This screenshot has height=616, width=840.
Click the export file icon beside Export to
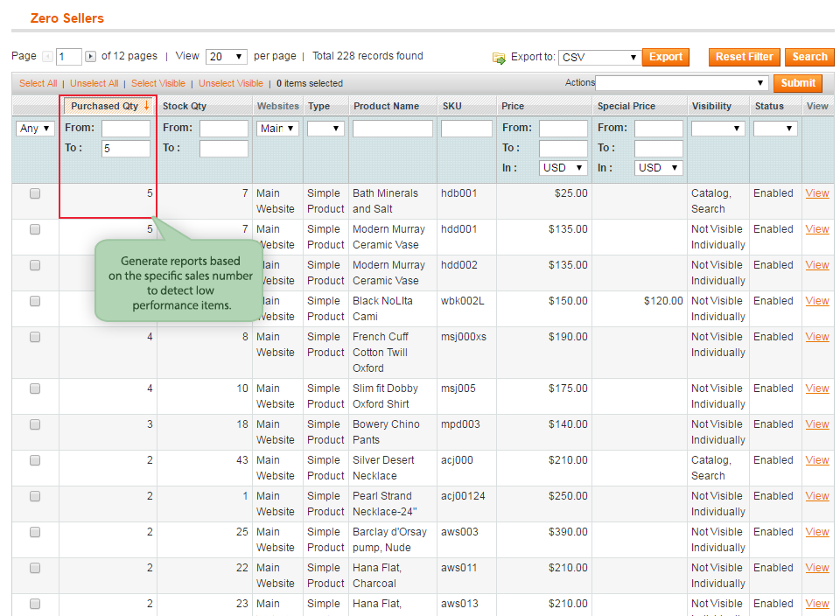coord(499,58)
